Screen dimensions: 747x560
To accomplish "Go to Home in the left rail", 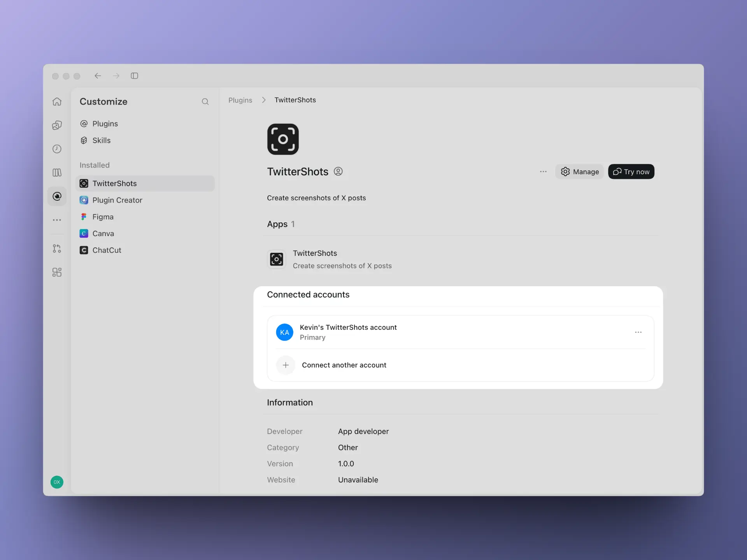I will point(57,101).
